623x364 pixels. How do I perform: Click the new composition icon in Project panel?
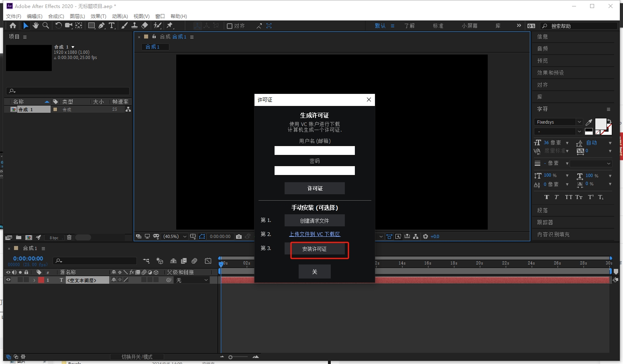29,238
